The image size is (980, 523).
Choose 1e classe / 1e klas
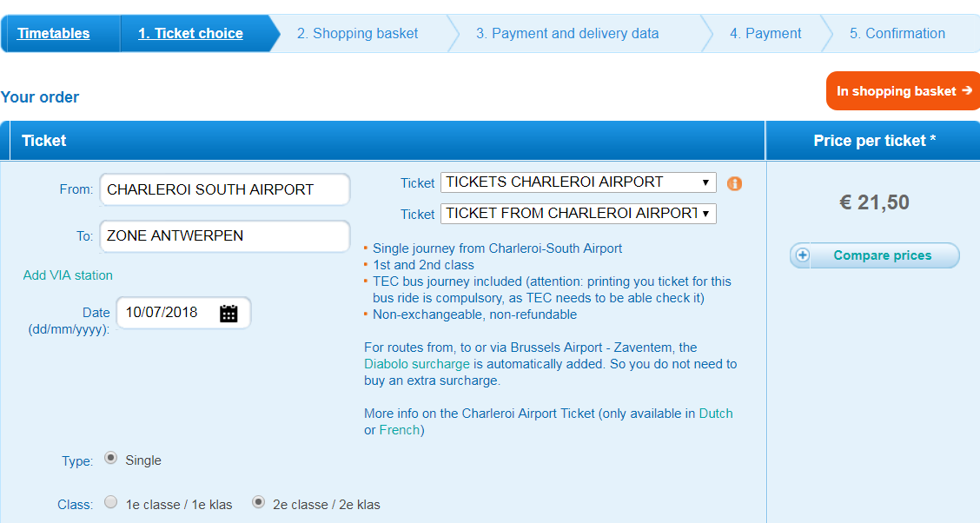[x=110, y=502]
